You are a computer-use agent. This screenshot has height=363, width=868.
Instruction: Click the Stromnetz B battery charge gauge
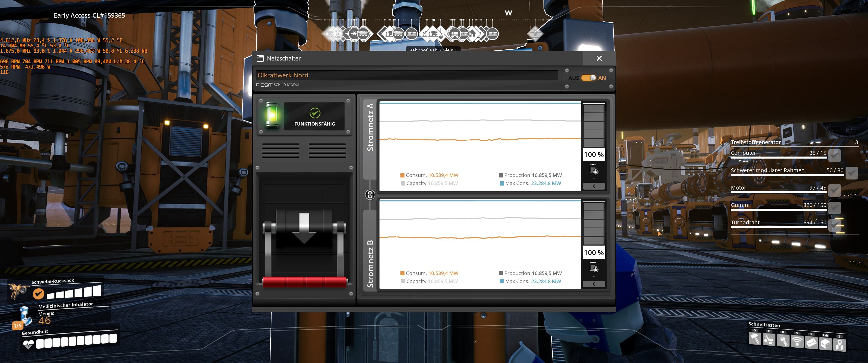[x=594, y=224]
